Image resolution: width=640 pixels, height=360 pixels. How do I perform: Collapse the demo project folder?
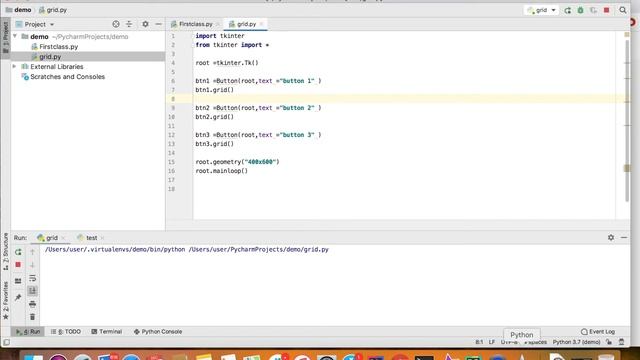15,36
